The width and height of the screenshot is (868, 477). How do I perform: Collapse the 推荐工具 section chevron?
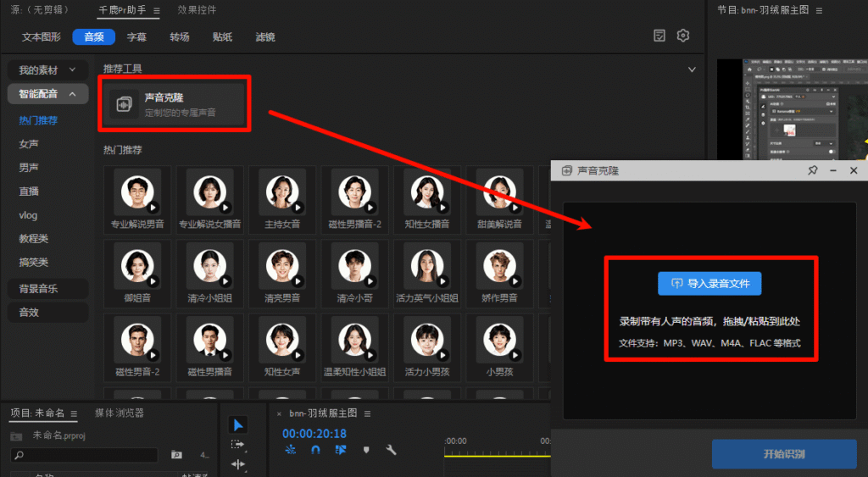pyautogui.click(x=692, y=69)
